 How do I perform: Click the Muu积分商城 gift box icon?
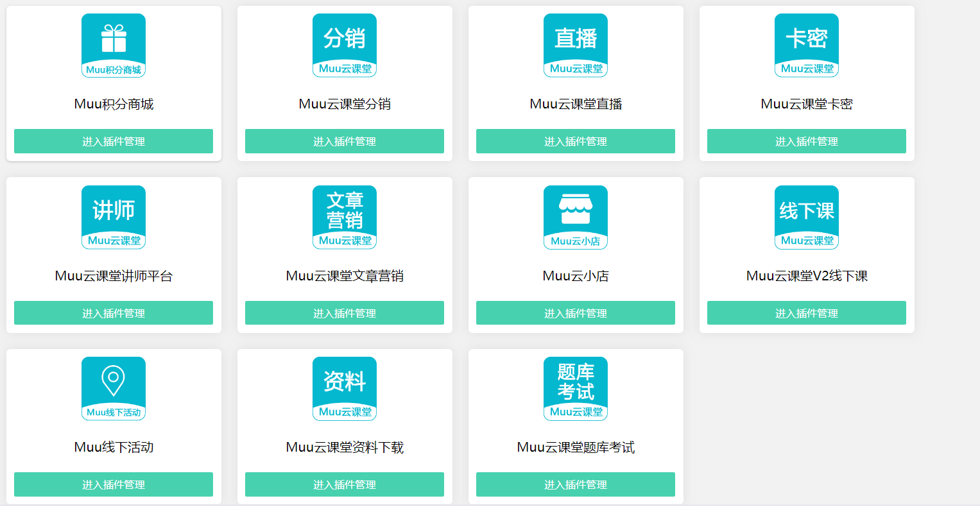[114, 46]
